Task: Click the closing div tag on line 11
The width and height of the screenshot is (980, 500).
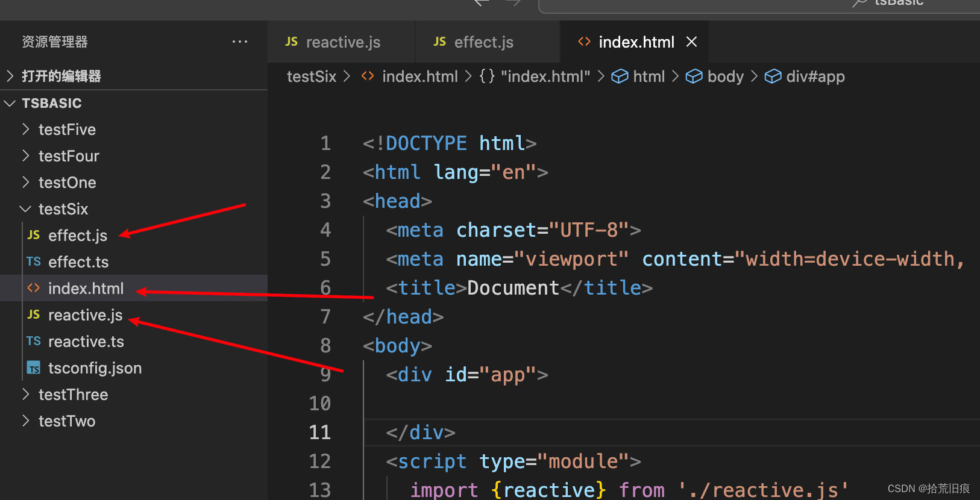Action: point(421,433)
